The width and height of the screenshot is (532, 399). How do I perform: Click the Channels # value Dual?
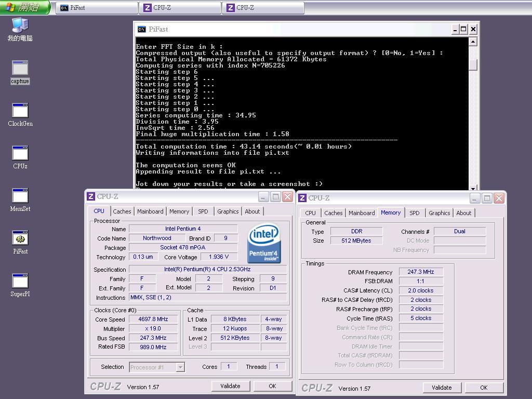coord(460,231)
